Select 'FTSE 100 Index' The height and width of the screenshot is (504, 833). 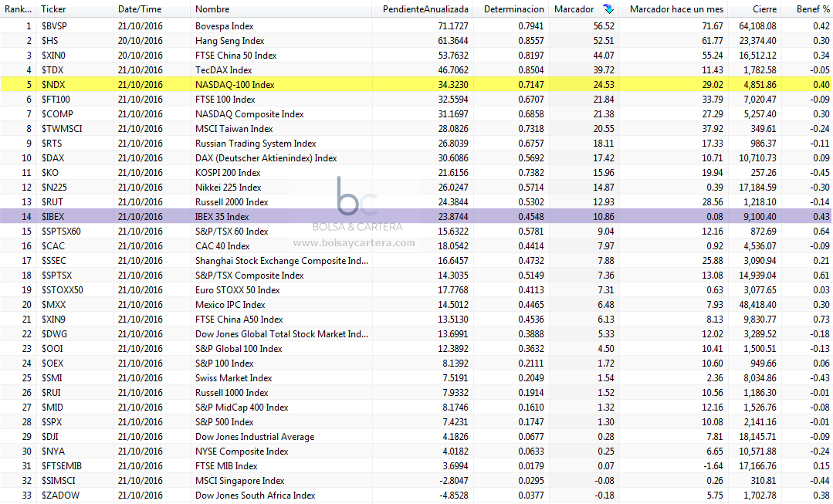(x=225, y=100)
